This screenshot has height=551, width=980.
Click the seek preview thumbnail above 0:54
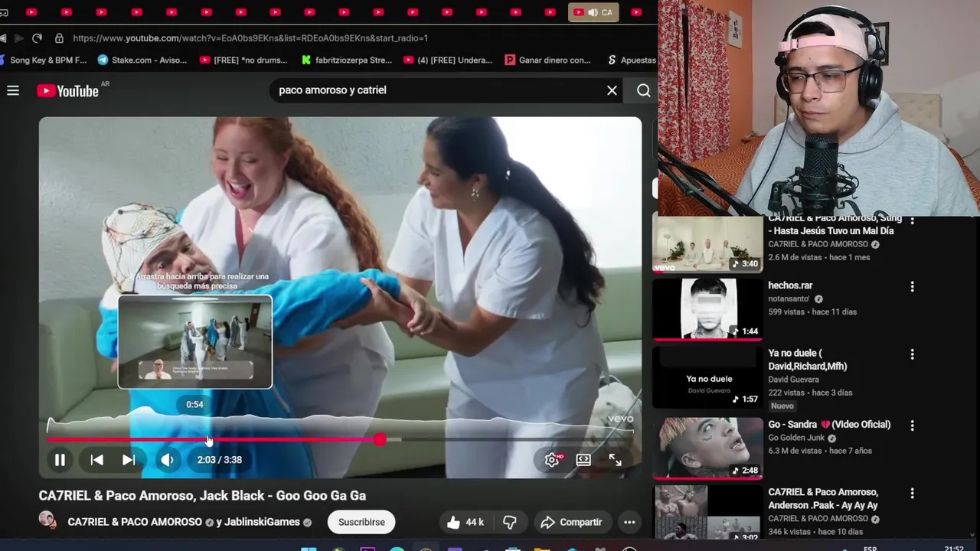[195, 342]
